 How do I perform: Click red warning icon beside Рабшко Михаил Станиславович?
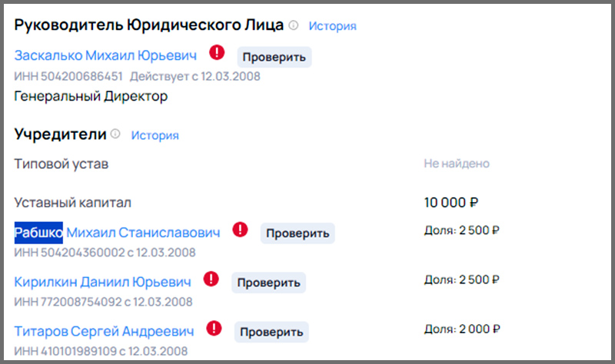(240, 229)
